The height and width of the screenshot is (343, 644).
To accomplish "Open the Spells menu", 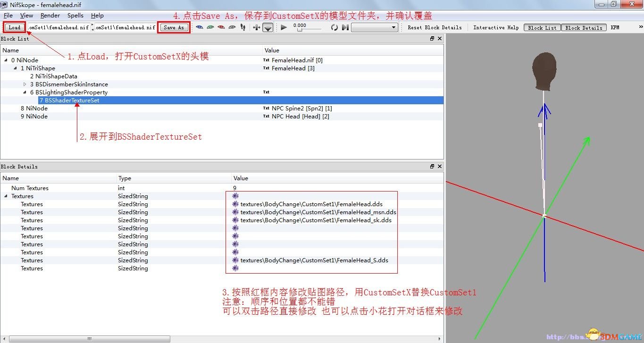I will (x=75, y=16).
